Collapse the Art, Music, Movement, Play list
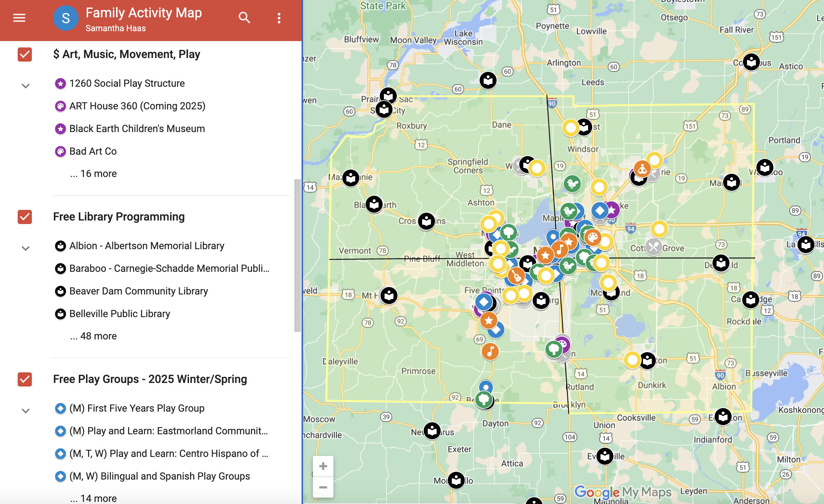The height and width of the screenshot is (504, 824). coord(25,86)
